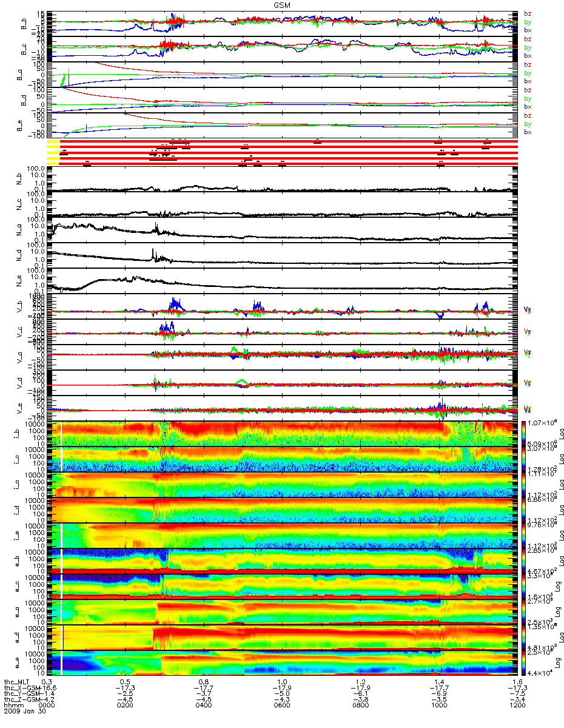Select the B_d panel axis label
This screenshot has width=564, height=728.
point(24,100)
